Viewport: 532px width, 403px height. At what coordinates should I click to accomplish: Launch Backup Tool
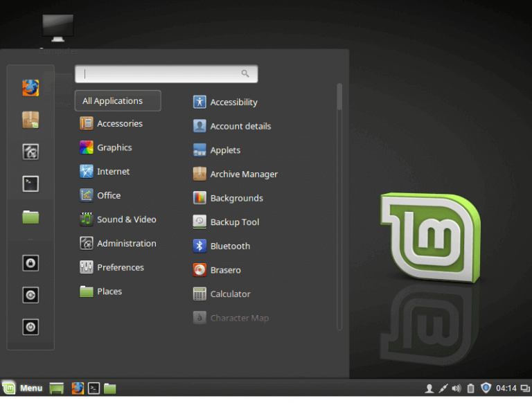pos(227,222)
